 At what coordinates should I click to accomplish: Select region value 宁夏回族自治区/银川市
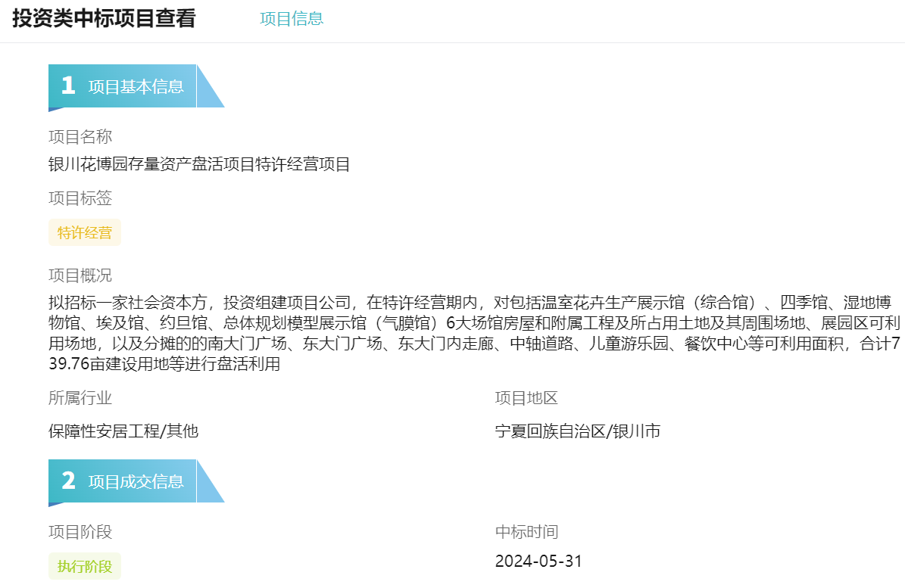[578, 431]
